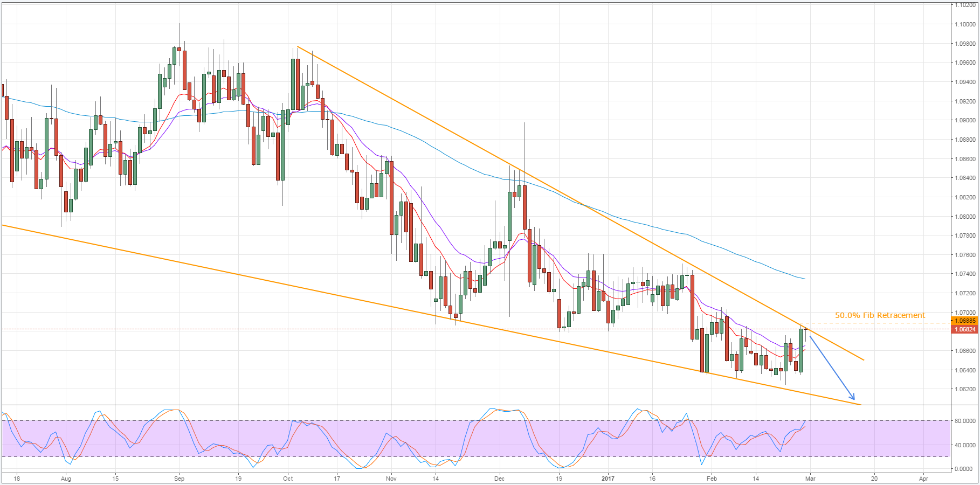
Task: Click the Aug date label on time axis
Action: (66, 479)
